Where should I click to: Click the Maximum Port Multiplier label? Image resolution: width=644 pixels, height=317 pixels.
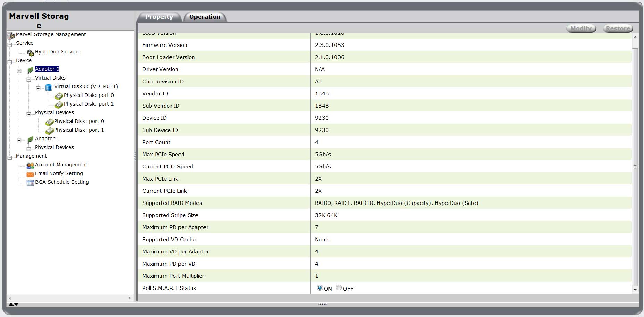pyautogui.click(x=173, y=276)
